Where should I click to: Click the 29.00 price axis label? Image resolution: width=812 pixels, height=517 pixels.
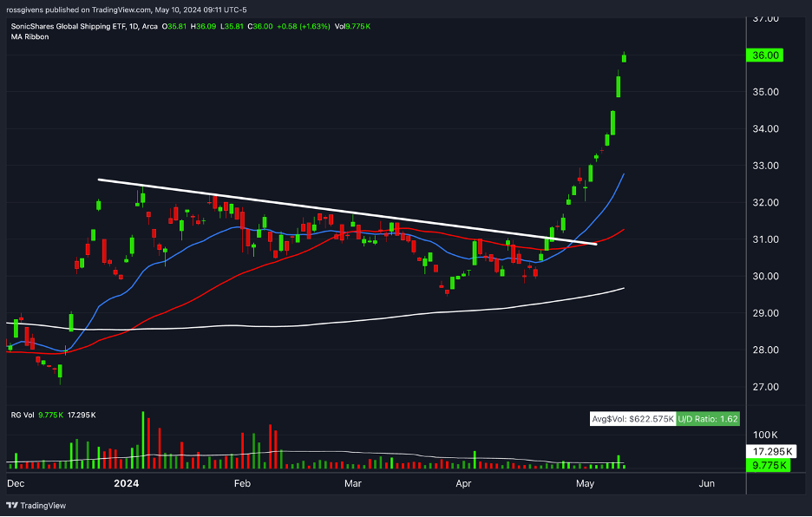tap(764, 313)
